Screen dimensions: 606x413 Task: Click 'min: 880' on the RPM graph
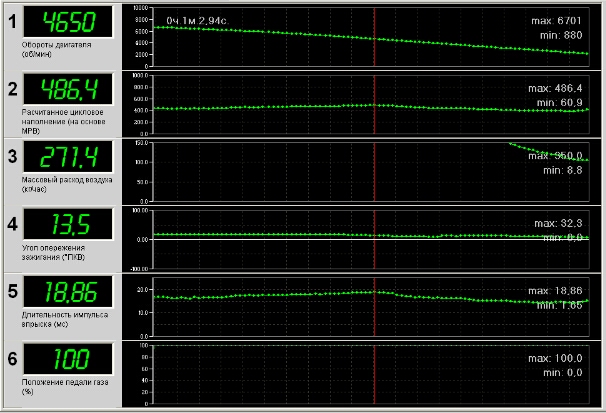coord(561,35)
